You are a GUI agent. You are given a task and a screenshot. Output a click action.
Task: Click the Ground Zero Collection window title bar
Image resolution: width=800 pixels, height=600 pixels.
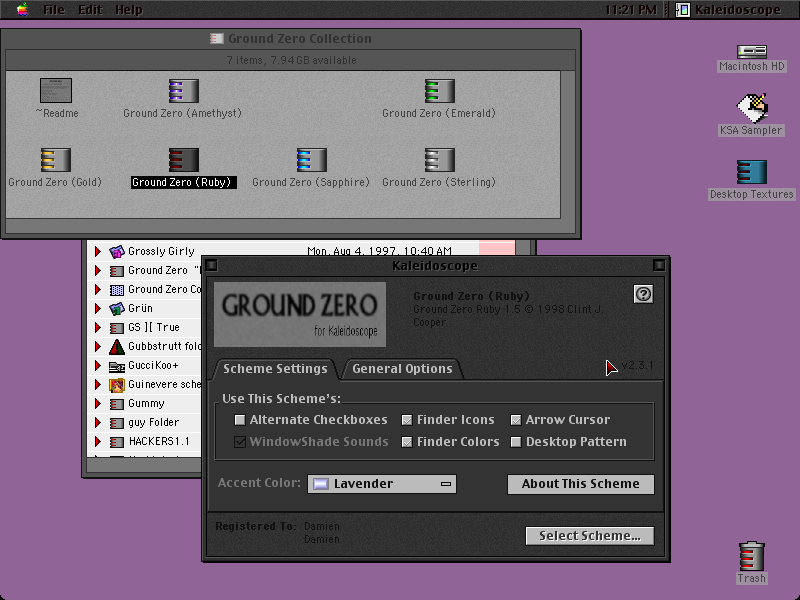(291, 38)
